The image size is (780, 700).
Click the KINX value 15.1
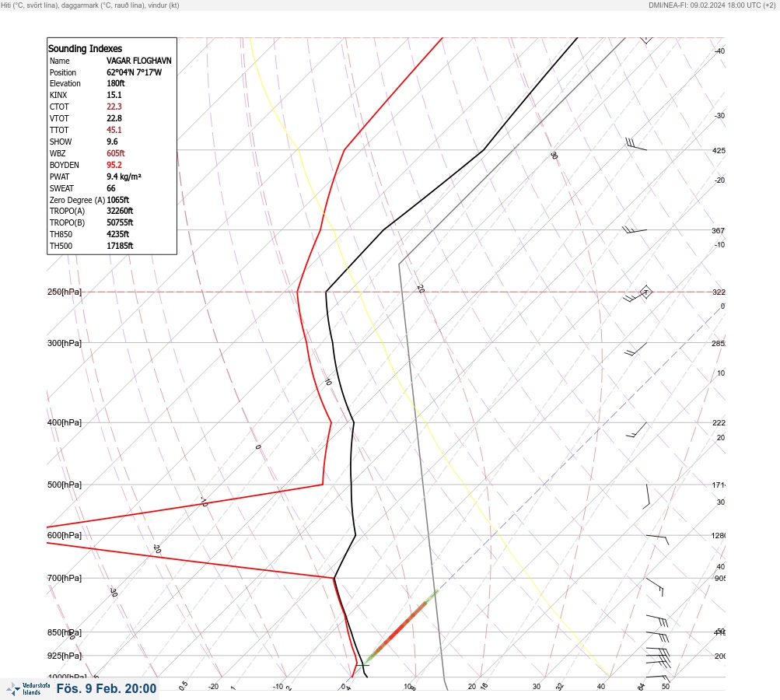(x=114, y=95)
